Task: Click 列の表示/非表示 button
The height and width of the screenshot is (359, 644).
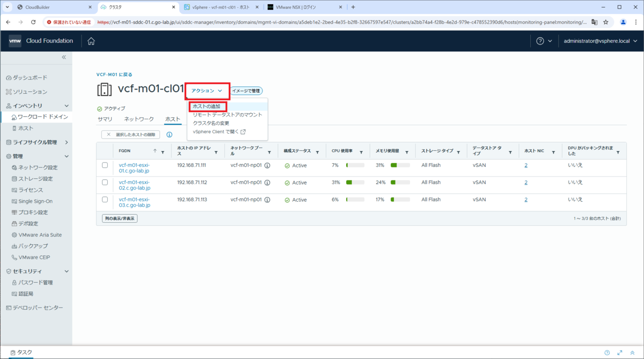Action: tap(120, 218)
